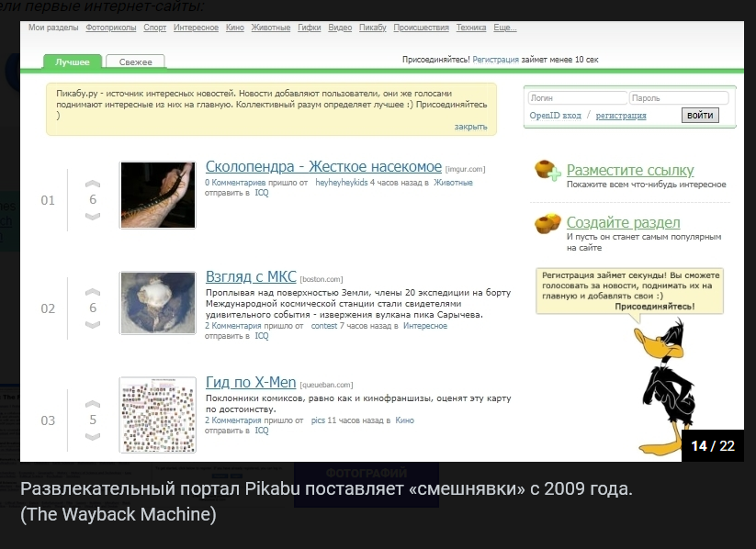Upvote the Сколопендра post
Screen dimensions: 756x549
pyautogui.click(x=92, y=184)
